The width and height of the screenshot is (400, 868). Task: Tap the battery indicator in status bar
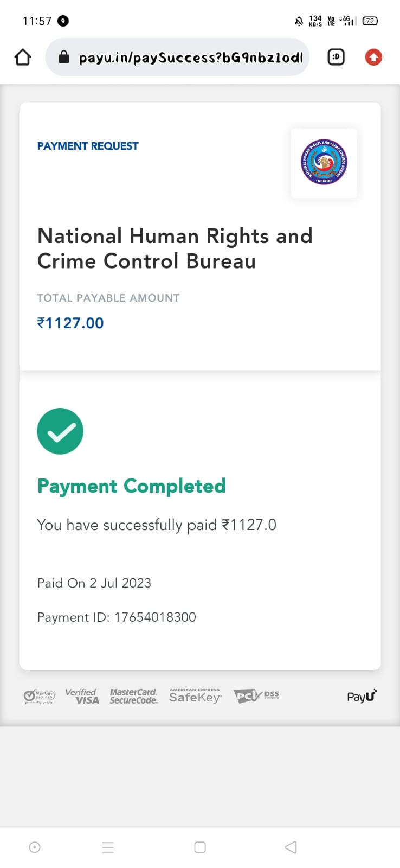click(x=370, y=21)
